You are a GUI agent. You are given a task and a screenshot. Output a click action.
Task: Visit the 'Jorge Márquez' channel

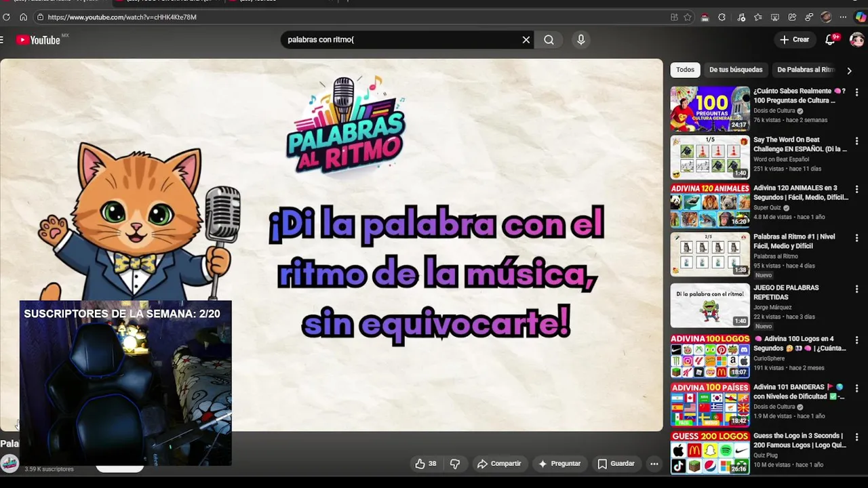[x=772, y=308]
